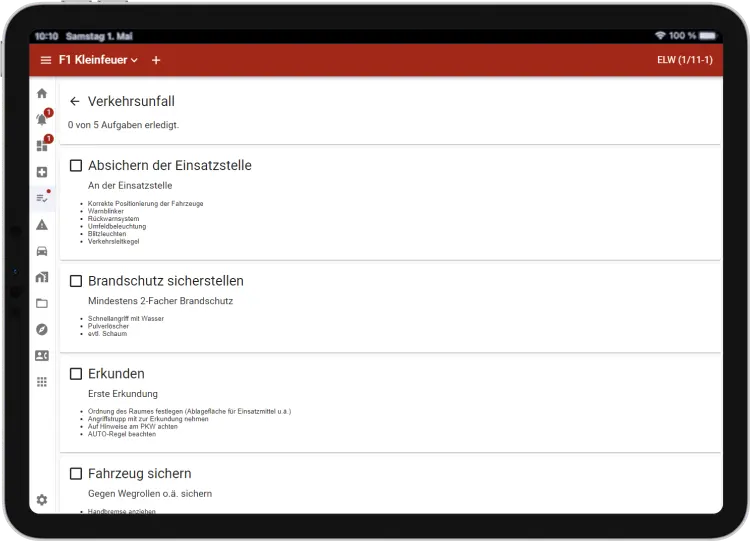
Task: Click 'Korrekte Positionierung der Fahrzeuge' bullet
Action: (145, 204)
